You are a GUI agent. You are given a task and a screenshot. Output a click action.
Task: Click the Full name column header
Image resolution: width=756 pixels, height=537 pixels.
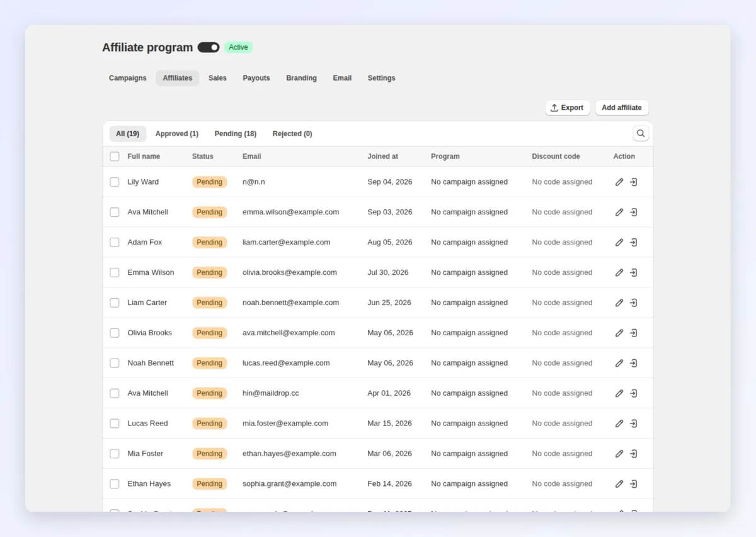144,156
